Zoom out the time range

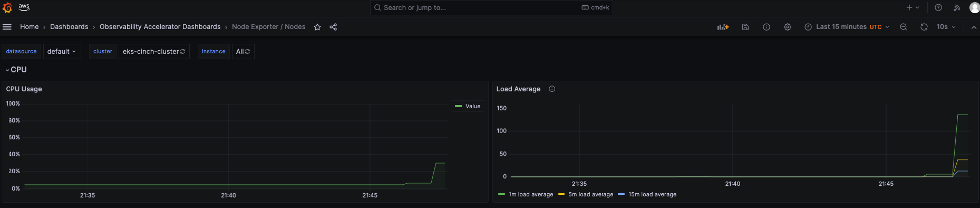click(904, 27)
